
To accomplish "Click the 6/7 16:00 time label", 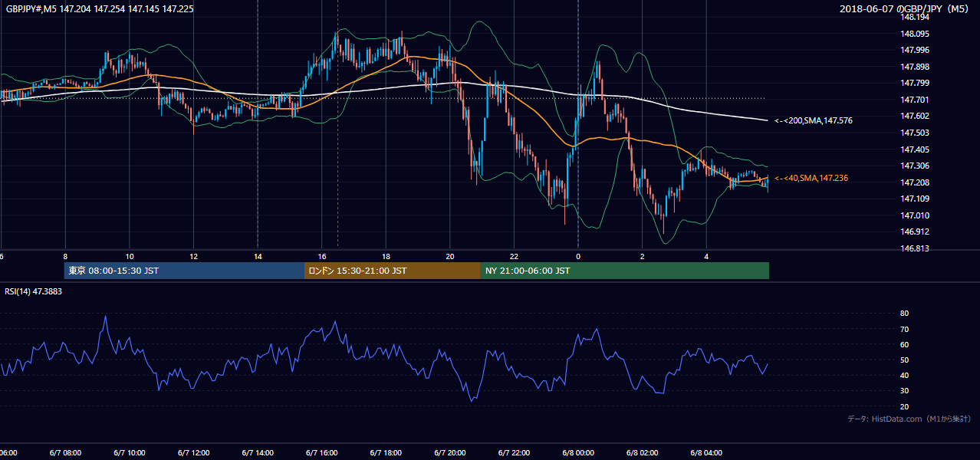I will 322,453.
